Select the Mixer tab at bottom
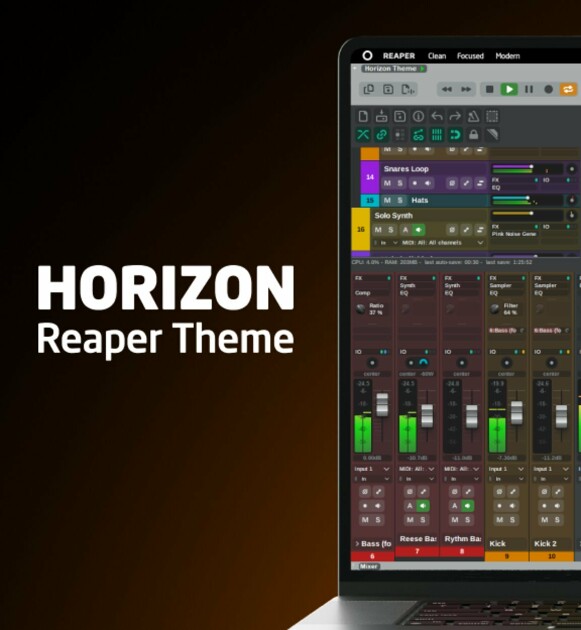581x630 pixels. [368, 566]
